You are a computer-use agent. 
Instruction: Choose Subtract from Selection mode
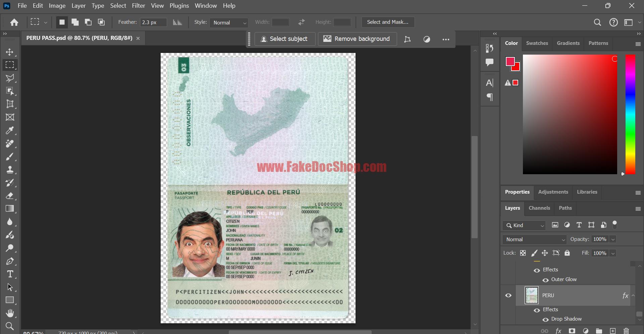click(88, 22)
